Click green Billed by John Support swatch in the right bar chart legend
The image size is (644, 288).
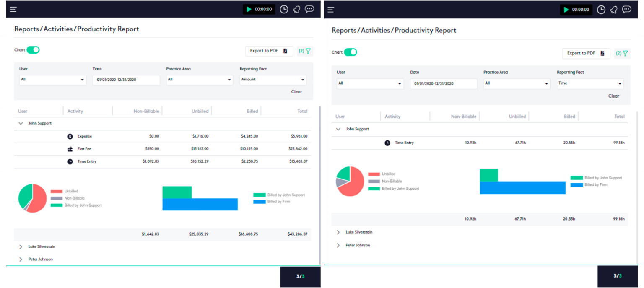pyautogui.click(x=577, y=178)
